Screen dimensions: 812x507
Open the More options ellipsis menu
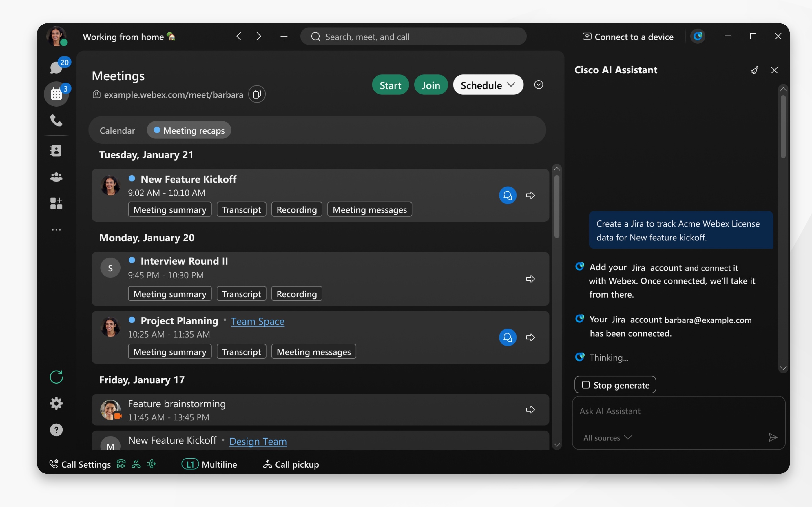click(x=56, y=230)
